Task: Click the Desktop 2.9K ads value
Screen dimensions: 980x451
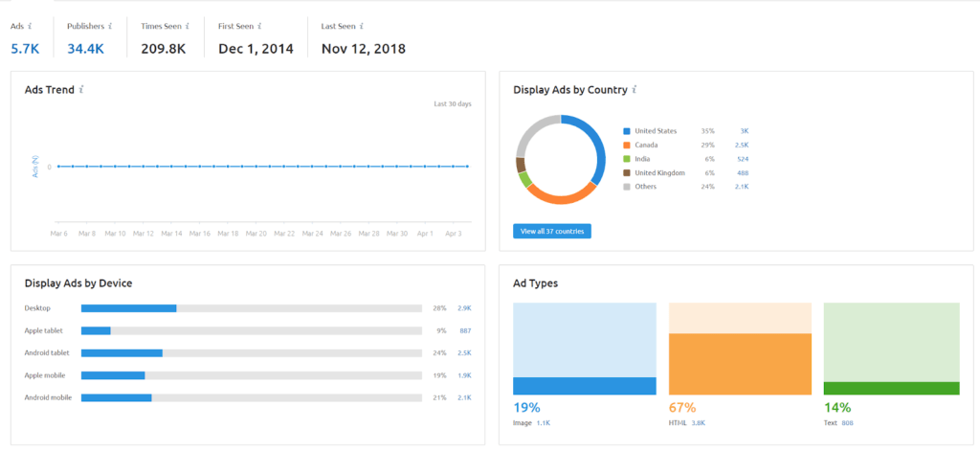Action: point(465,308)
